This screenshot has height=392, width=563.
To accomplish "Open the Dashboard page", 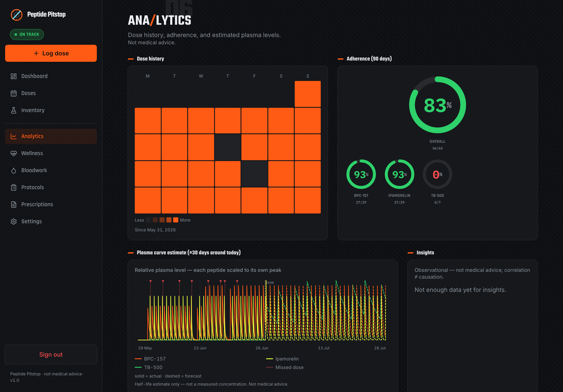I will (x=51, y=76).
